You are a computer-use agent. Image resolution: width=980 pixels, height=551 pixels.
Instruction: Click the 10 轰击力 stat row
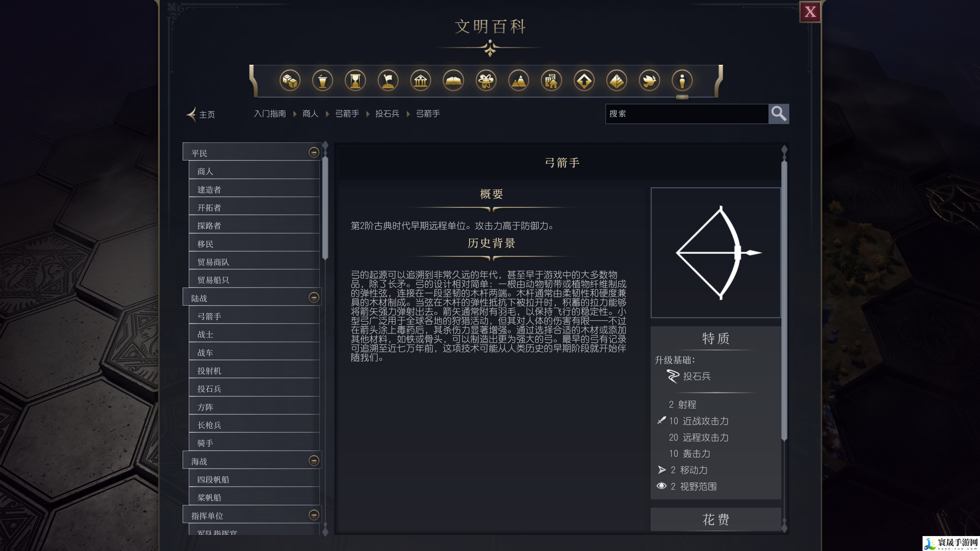689,453
